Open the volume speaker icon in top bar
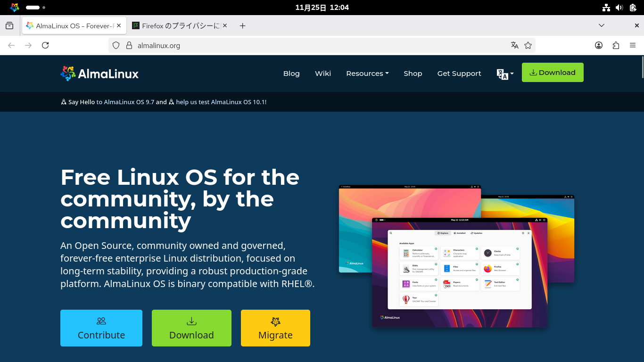Screen dimensions: 644x362 coord(619,8)
